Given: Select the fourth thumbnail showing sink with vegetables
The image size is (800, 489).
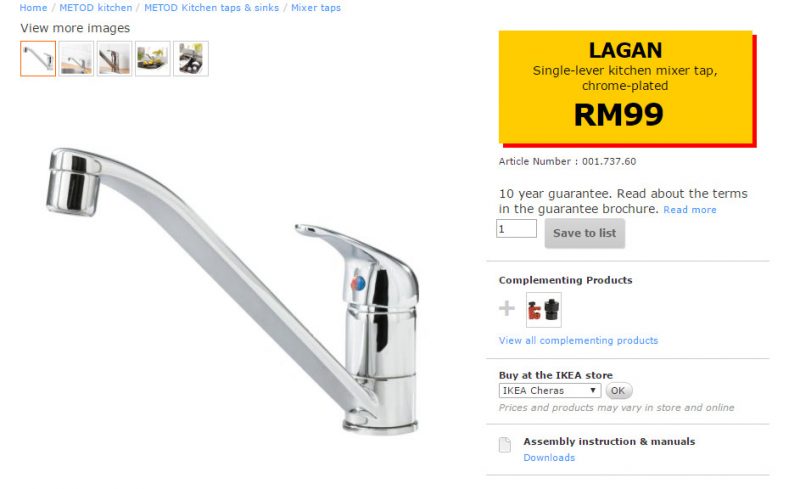Looking at the screenshot, I should point(153,59).
